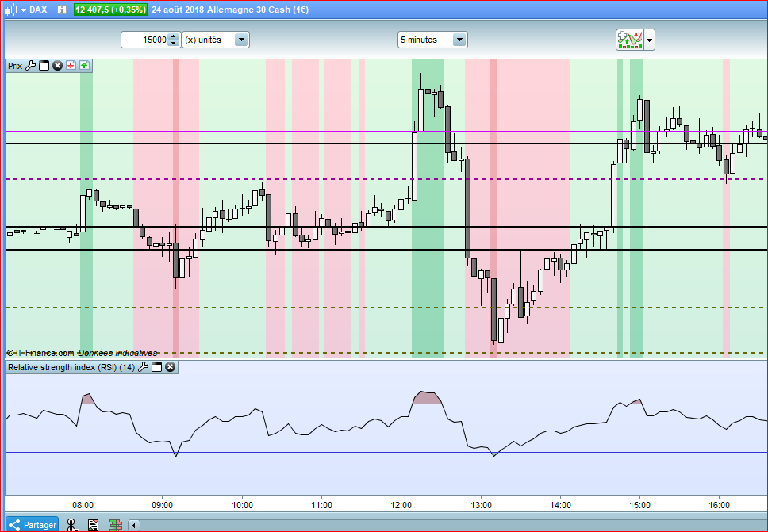The height and width of the screenshot is (532, 768).
Task: Move Prix panel up with green arrow
Action: 84,66
